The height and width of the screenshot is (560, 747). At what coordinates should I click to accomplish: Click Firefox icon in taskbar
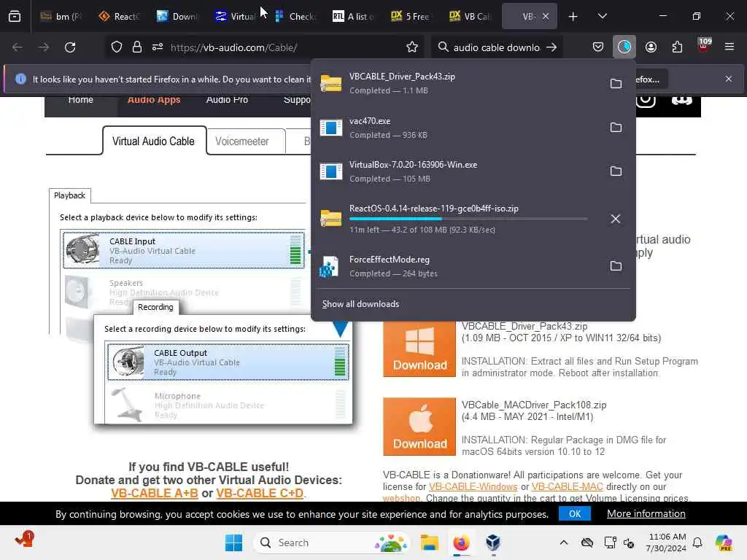coord(461,542)
